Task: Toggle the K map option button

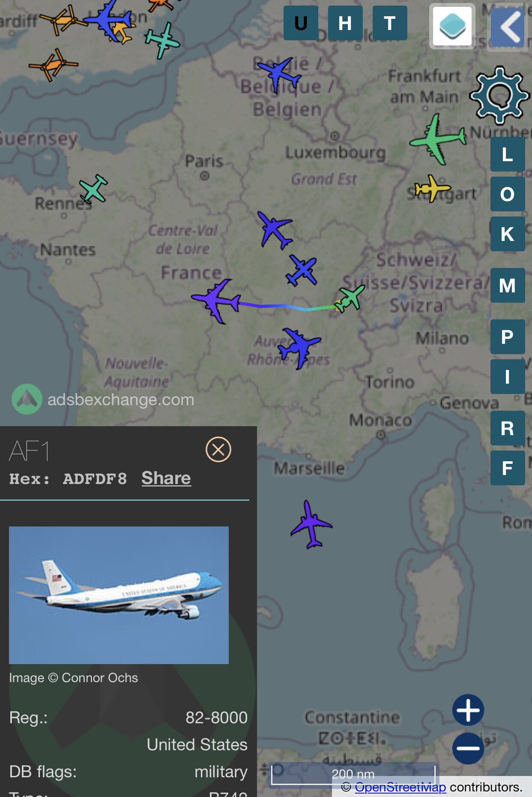Action: pos(508,234)
